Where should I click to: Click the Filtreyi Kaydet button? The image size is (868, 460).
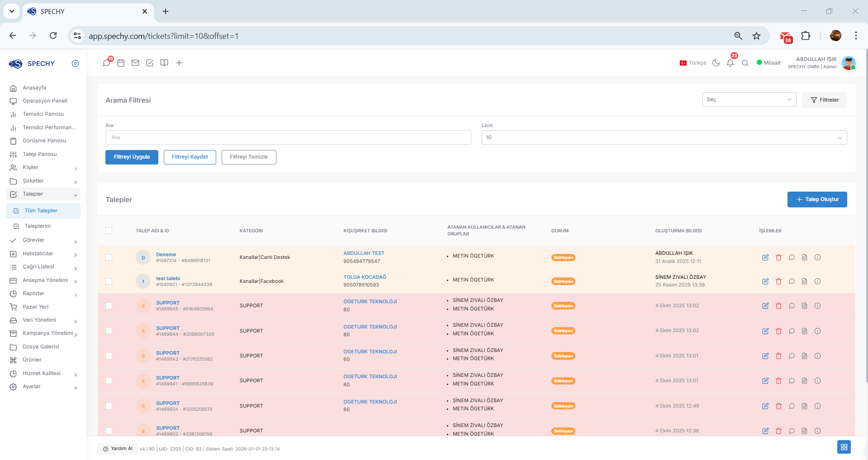click(190, 157)
